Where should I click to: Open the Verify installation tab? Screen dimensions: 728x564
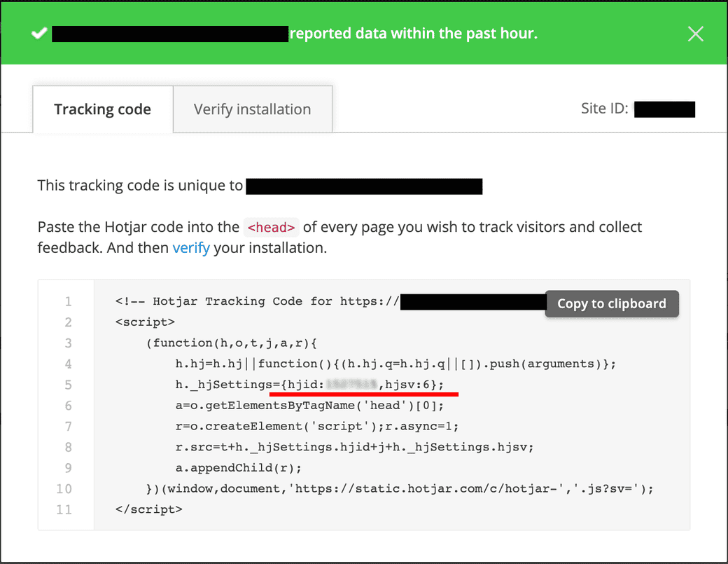[252, 109]
